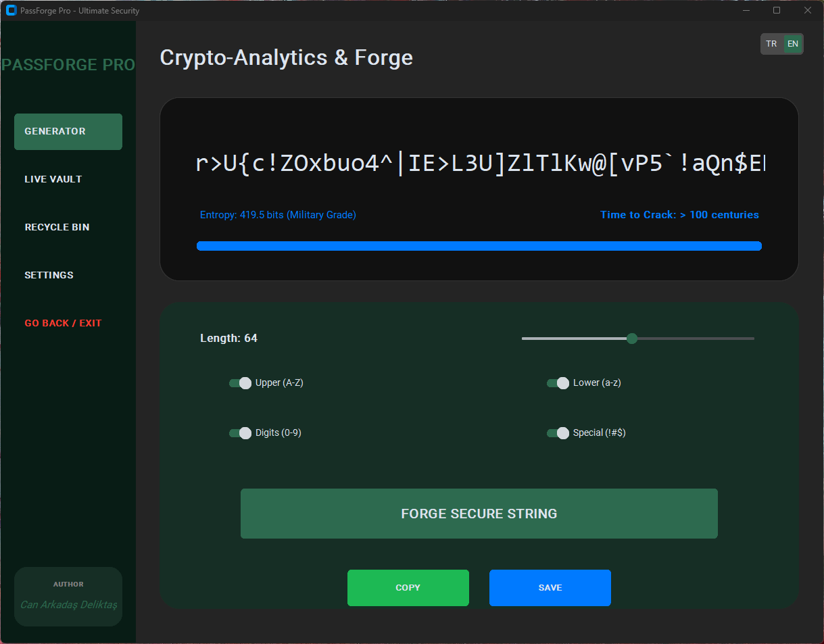Click the PassForge Pro title bar app icon
Viewport: 824px width, 644px height.
coord(11,11)
